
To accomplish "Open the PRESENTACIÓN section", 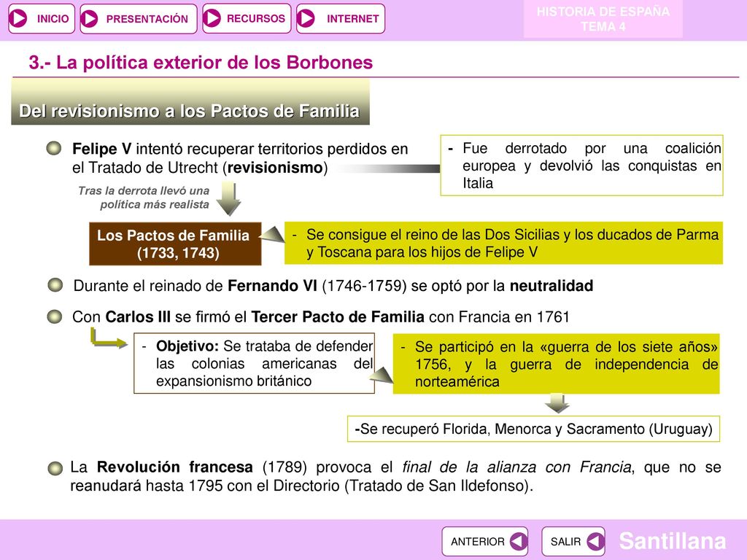I will [139, 18].
